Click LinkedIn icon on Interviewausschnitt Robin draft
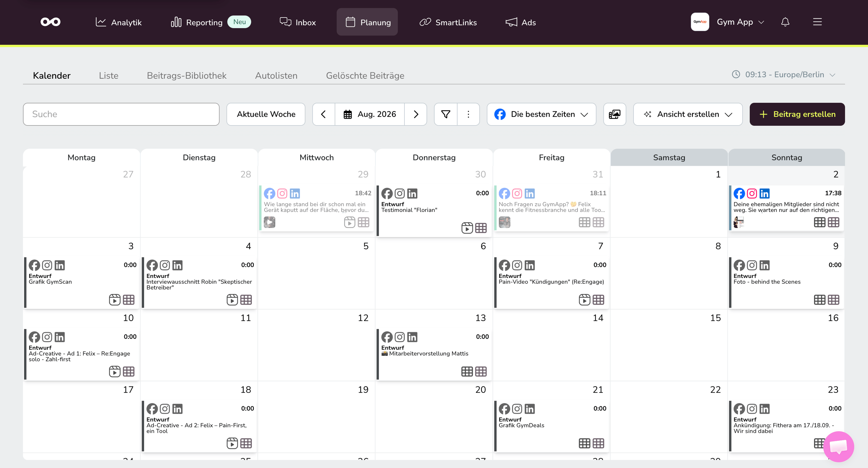This screenshot has height=468, width=868. pos(177,265)
